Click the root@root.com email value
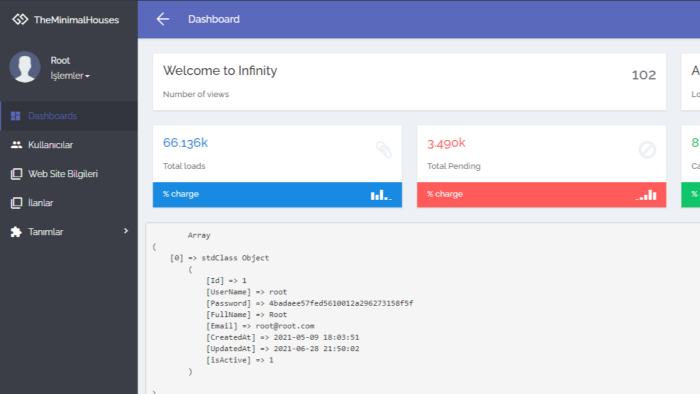 (285, 326)
